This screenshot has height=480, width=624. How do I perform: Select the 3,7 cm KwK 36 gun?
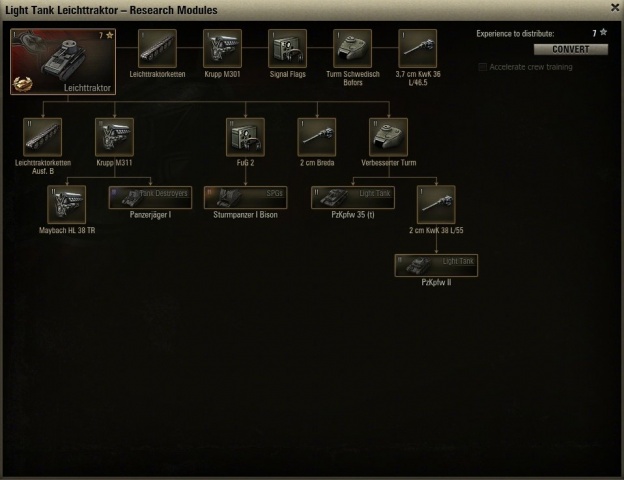(417, 48)
